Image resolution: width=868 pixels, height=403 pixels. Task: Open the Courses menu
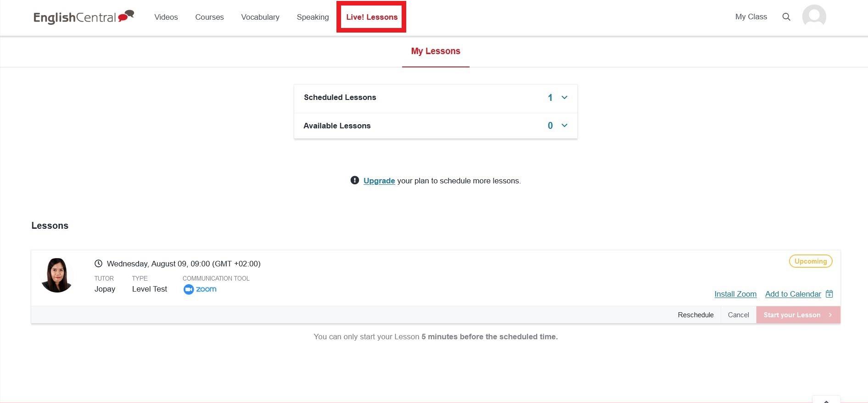(209, 17)
